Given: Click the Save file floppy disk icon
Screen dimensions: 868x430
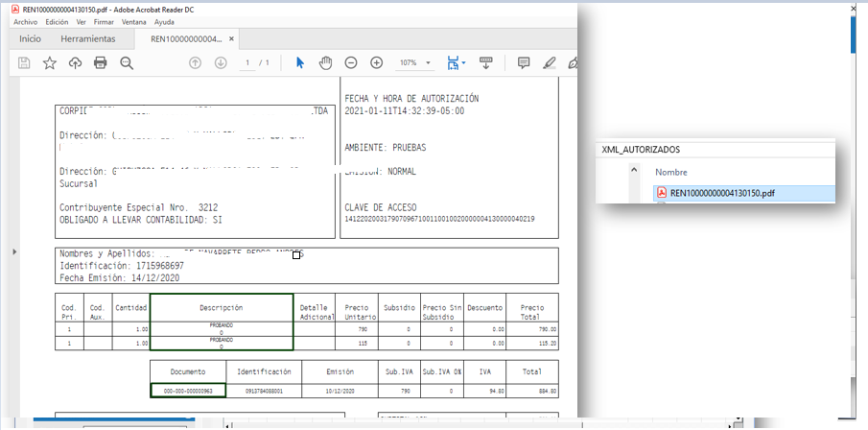Looking at the screenshot, I should 25,62.
